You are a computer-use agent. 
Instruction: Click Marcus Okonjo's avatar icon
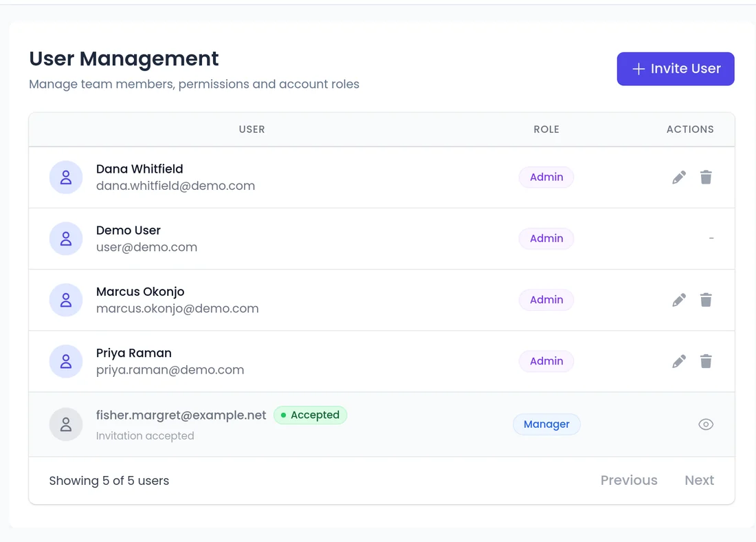[66, 300]
